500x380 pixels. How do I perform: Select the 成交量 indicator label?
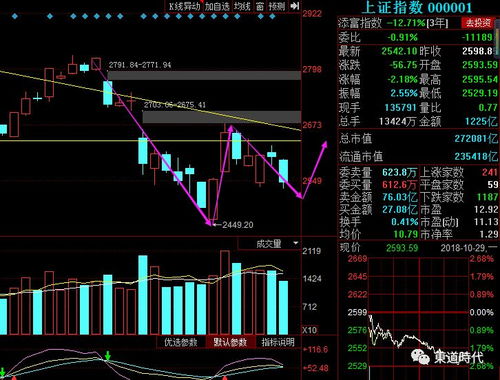(268, 244)
